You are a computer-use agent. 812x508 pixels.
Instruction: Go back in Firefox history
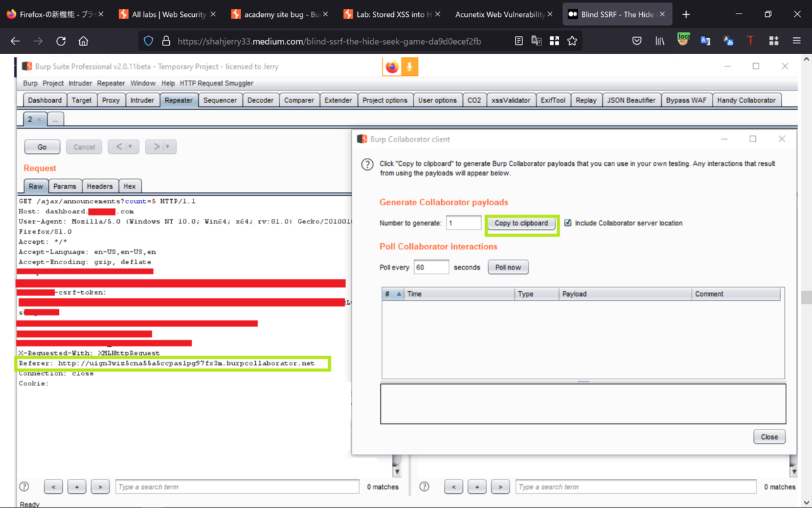[15, 41]
